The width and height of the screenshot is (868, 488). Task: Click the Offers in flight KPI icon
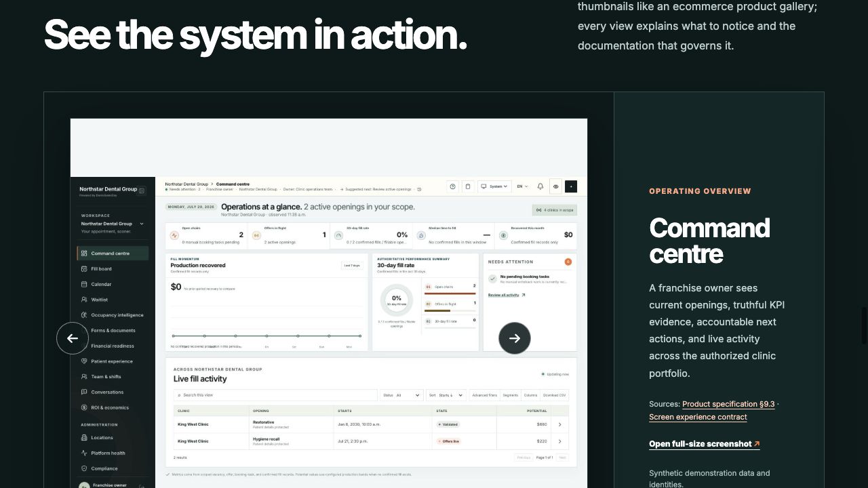(256, 236)
